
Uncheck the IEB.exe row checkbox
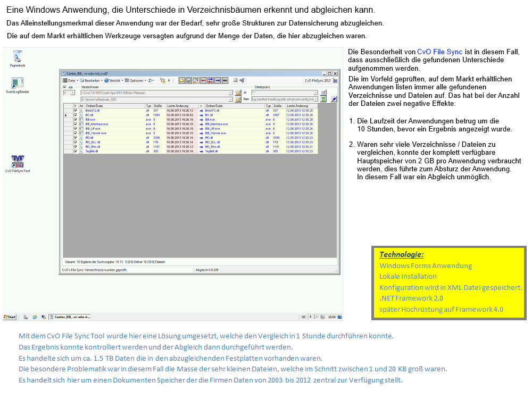point(76,120)
